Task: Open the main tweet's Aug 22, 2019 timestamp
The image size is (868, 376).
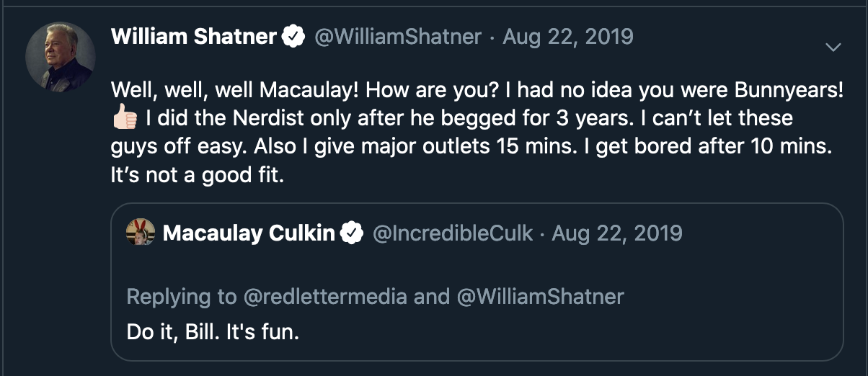Action: pyautogui.click(x=568, y=37)
